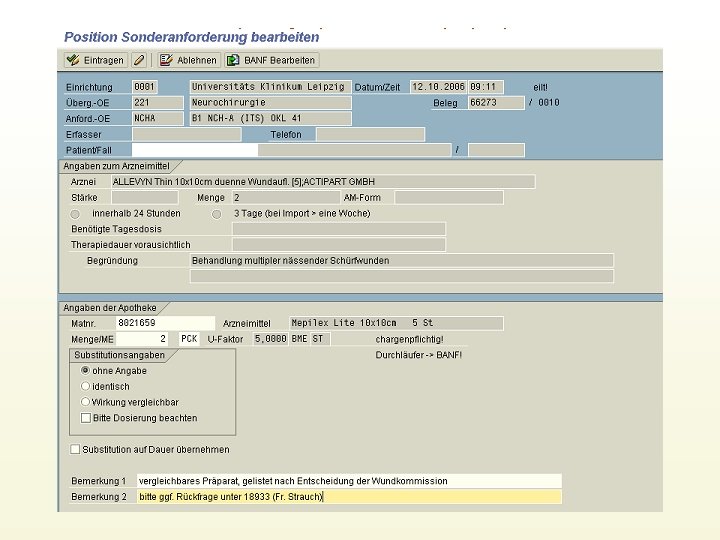
Task: Click the Begründung text 'Behandlung multipler nässender Schürfwunden'
Action: 290,260
